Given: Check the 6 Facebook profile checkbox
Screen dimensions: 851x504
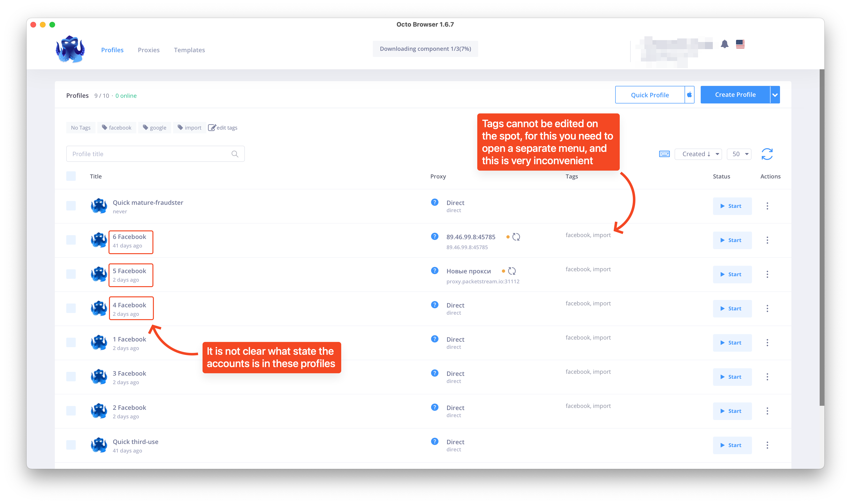Looking at the screenshot, I should pyautogui.click(x=71, y=240).
